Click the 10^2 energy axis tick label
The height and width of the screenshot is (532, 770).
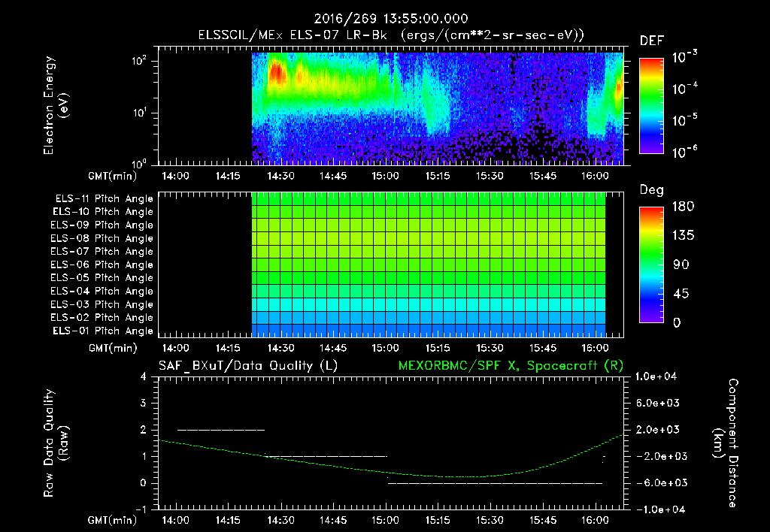139,61
